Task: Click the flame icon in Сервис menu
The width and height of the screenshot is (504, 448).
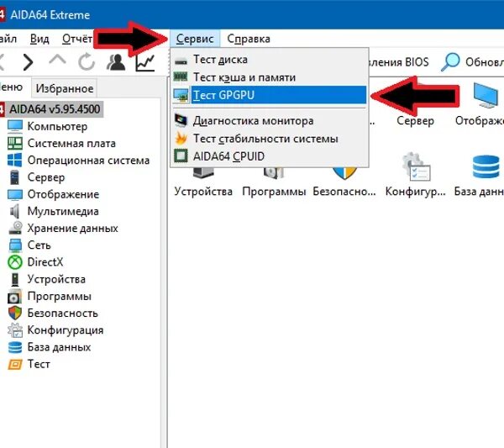Action: pos(181,139)
